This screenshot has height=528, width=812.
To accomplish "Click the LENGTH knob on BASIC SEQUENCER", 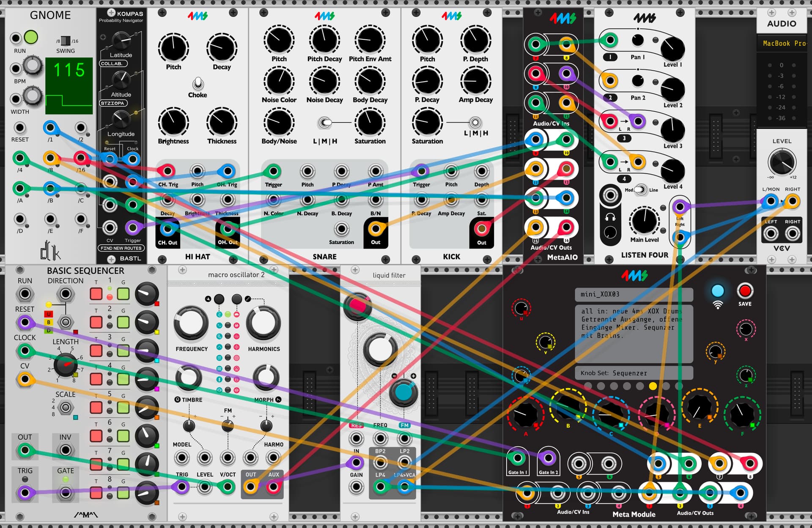I will pyautogui.click(x=66, y=364).
